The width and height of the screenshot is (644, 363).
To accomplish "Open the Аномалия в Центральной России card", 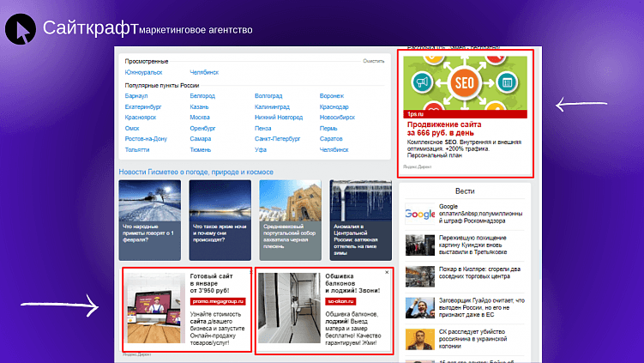I will pos(361,220).
